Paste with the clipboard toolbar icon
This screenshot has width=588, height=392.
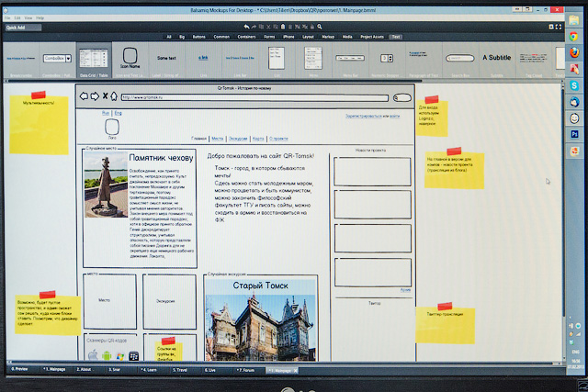tap(283, 27)
